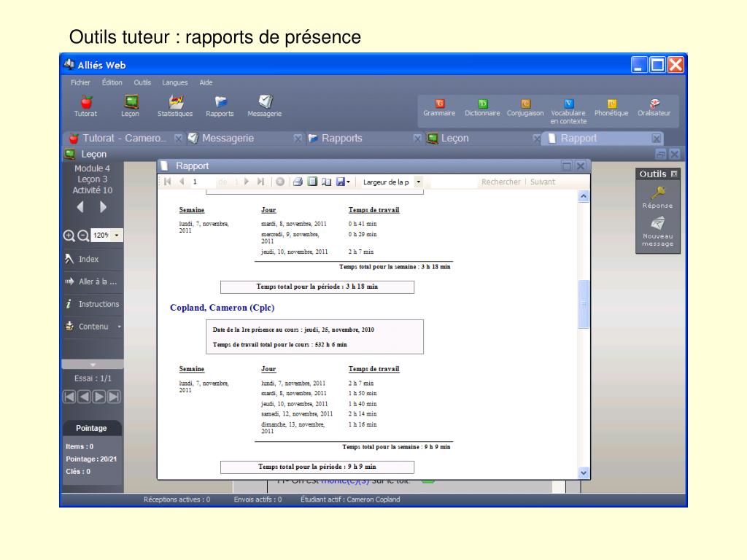Screen dimensions: 747x560
Task: Click the report scroll up arrow
Action: pos(584,196)
